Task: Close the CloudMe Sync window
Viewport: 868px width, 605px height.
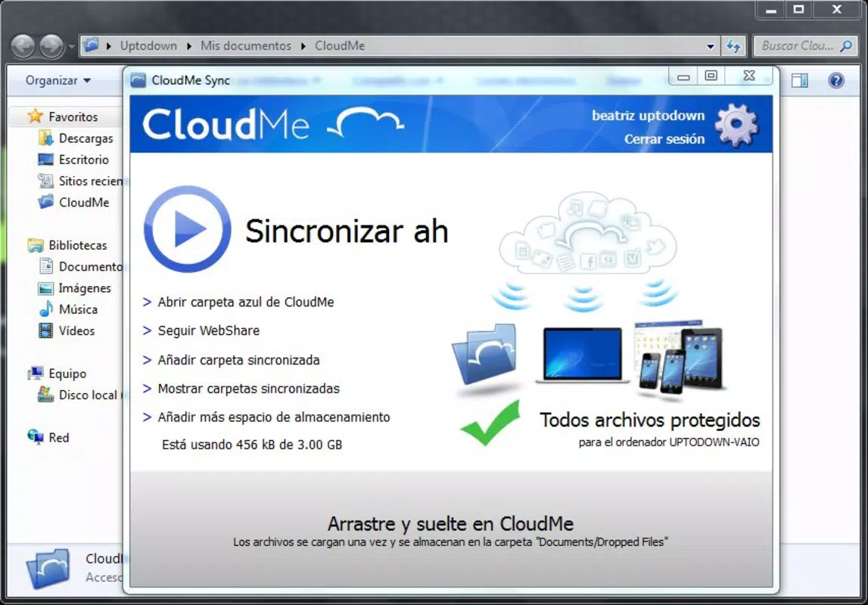Action: 749,76
